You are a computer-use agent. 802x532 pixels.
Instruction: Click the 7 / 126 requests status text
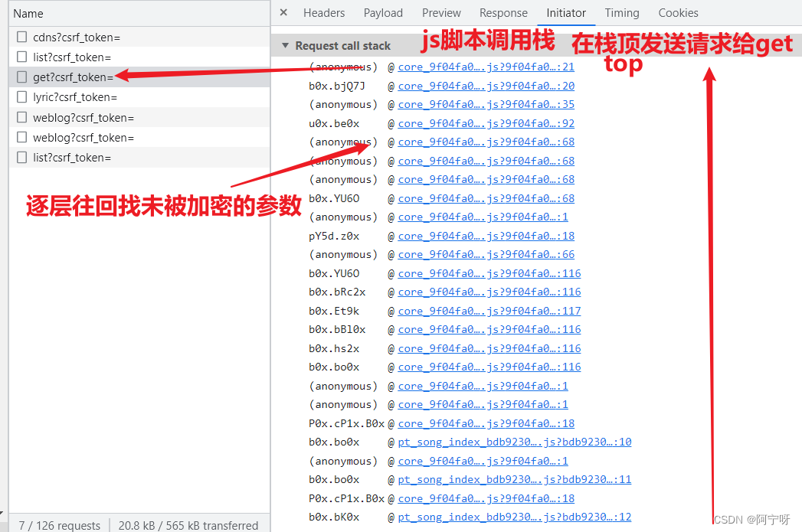[x=57, y=525]
